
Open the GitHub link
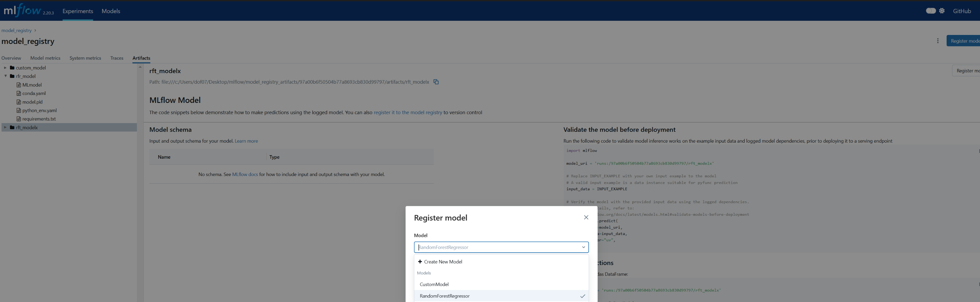[962, 11]
